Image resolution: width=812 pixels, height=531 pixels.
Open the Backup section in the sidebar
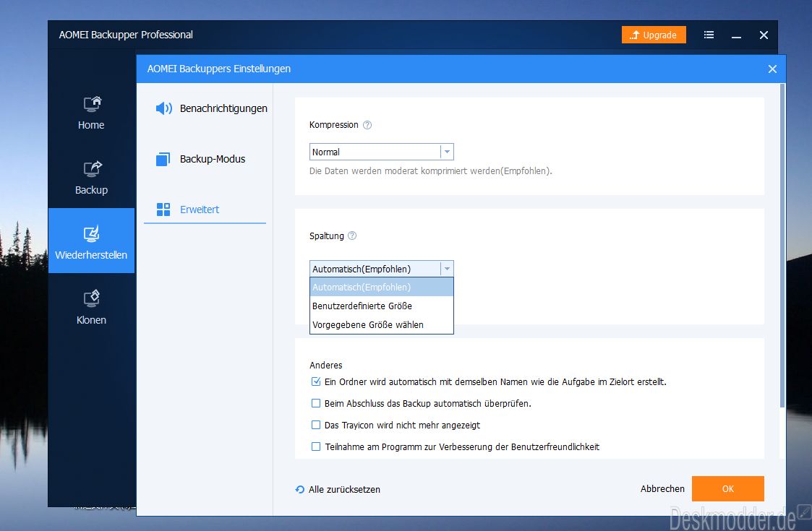pyautogui.click(x=91, y=178)
